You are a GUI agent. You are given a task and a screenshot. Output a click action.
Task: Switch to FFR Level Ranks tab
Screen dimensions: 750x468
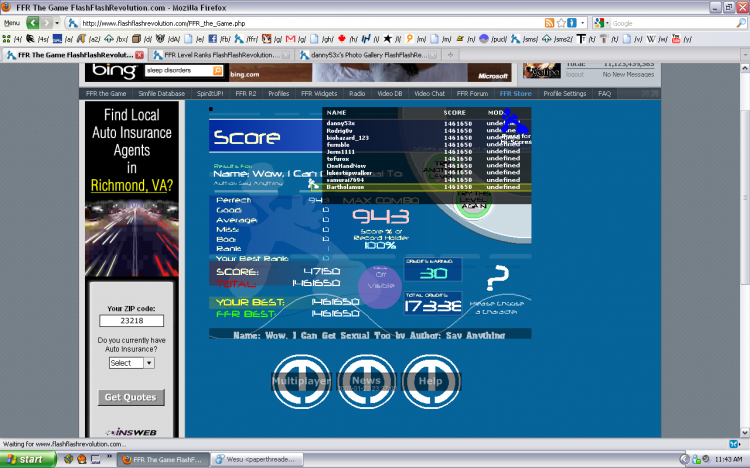221,55
